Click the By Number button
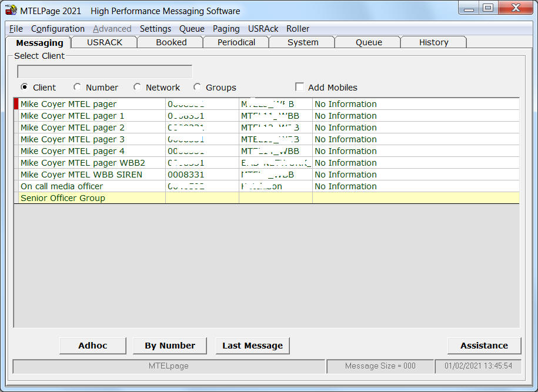 (170, 346)
